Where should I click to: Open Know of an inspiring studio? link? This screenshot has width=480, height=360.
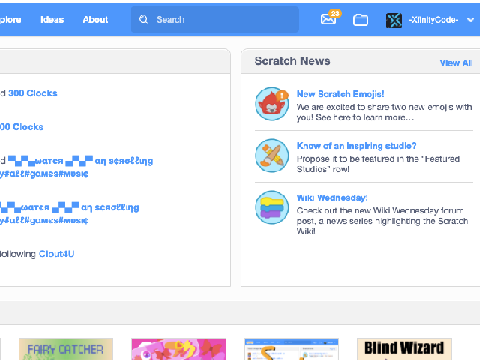pos(356,146)
